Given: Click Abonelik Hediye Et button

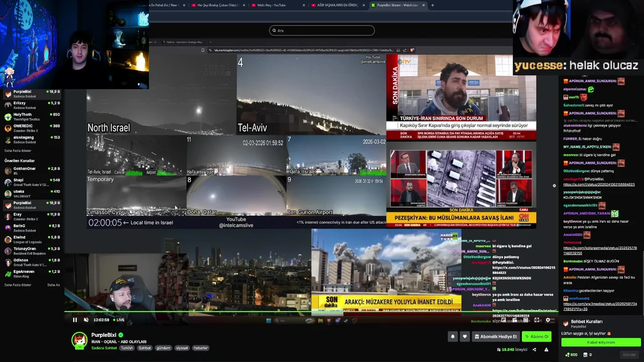Looking at the screenshot, I should [496, 337].
